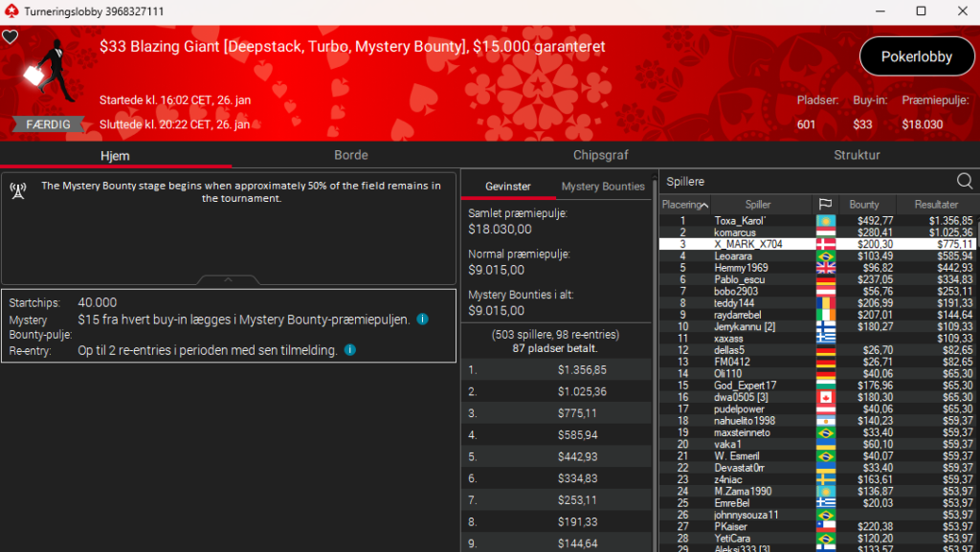Viewport: 980px width, 552px height.
Task: Open the Chipsgraf tab
Action: point(601,155)
